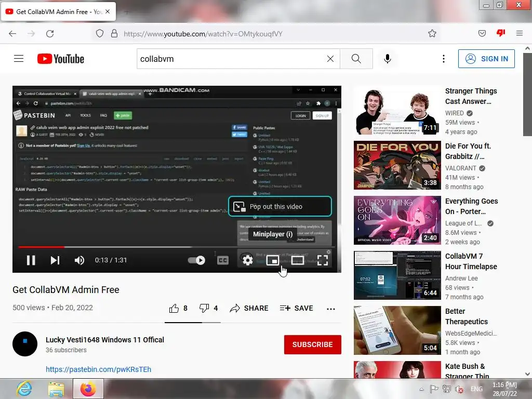The width and height of the screenshot is (532, 399).
Task: Open Die For You ft. Grabbitz thumbnail
Action: (x=397, y=165)
